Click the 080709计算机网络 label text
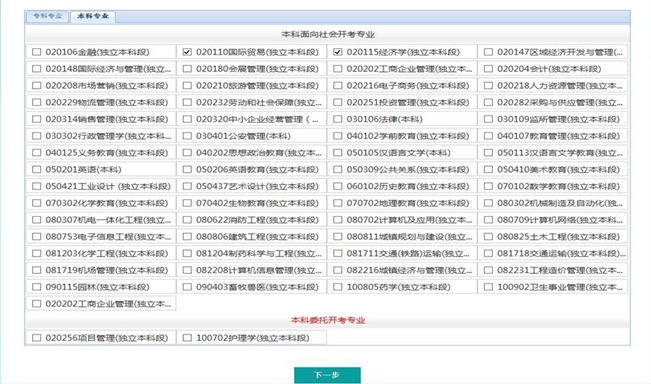Image resolution: width=651 pixels, height=384 pixels. coord(560,220)
